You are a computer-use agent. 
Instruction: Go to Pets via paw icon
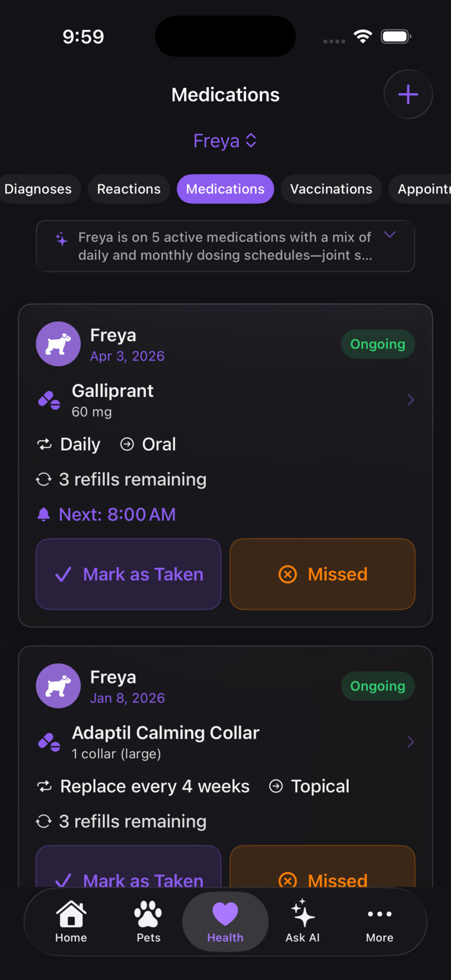pyautogui.click(x=148, y=914)
